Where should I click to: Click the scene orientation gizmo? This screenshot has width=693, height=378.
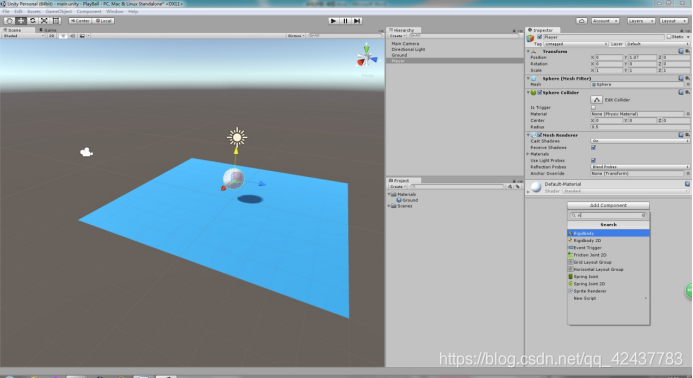[x=366, y=57]
